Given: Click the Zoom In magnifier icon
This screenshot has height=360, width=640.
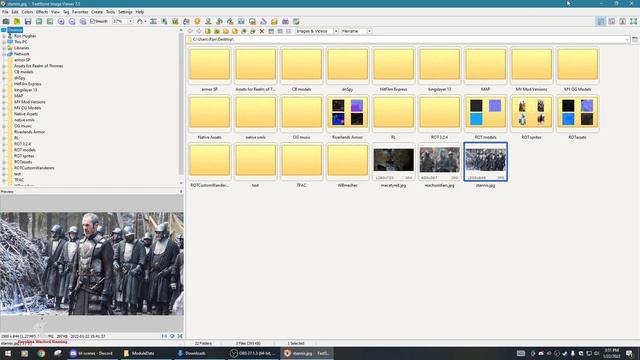Looking at the screenshot, I should coord(61,21).
